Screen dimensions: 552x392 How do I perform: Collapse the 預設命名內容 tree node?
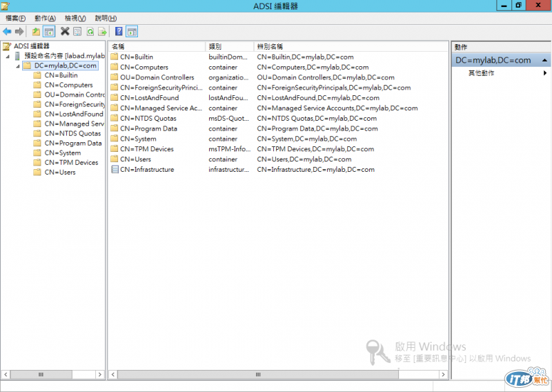pos(8,57)
